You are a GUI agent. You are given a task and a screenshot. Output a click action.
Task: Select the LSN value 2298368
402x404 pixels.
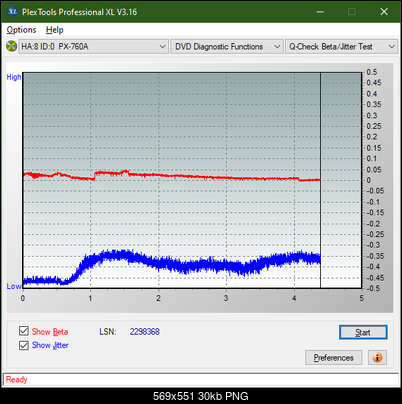click(x=144, y=332)
